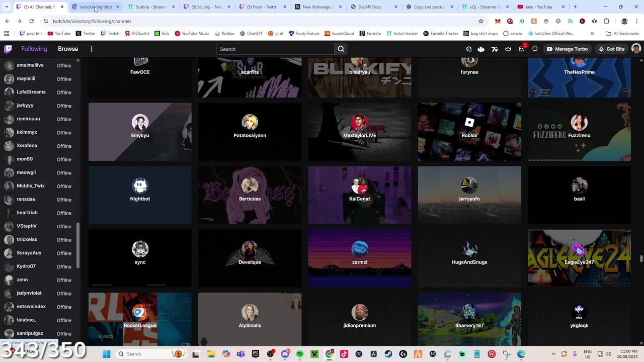Viewport: 644px width, 362px height.
Task: Click the sidebar vertical scrollbar thumb
Action: pos(78,246)
